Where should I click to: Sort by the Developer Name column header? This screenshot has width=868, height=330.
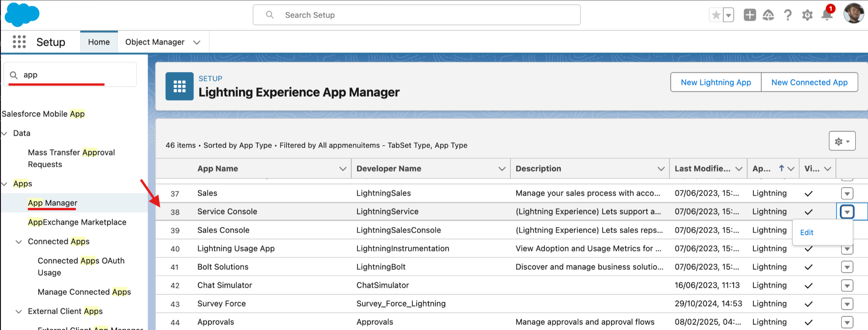point(388,169)
